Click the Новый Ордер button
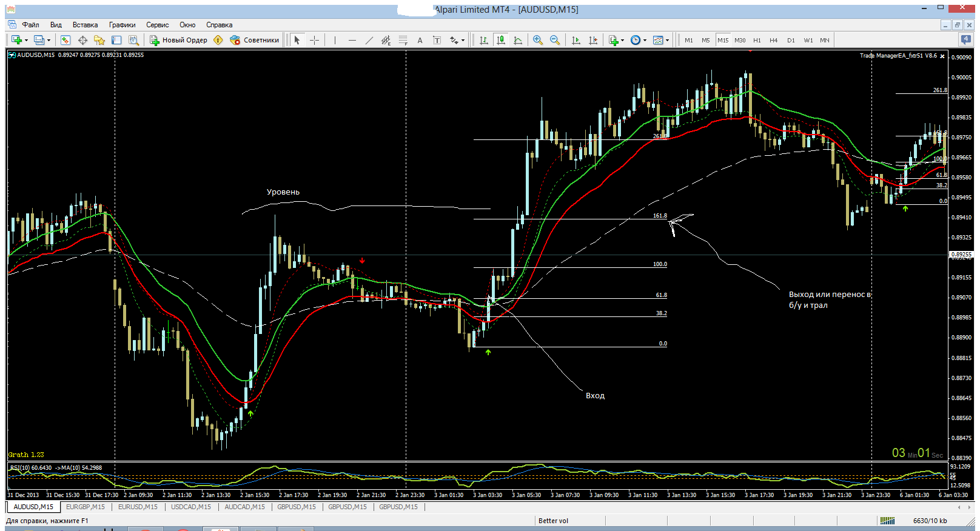The width and height of the screenshot is (980, 531). pos(178,40)
